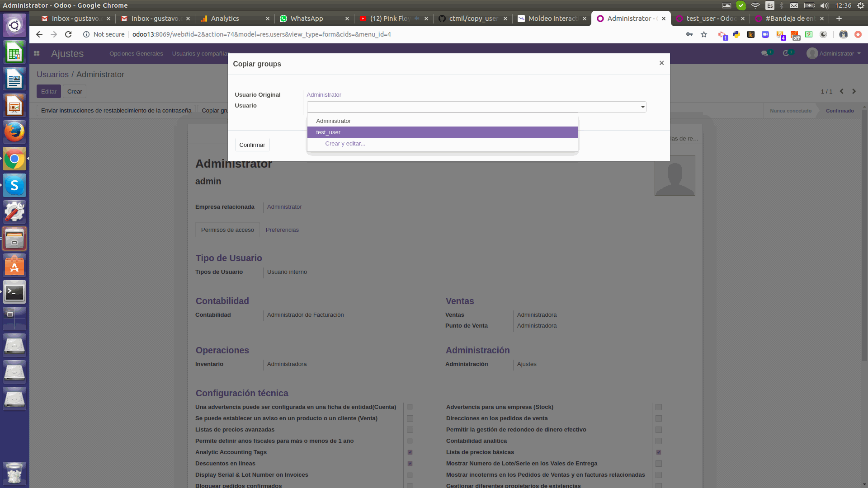Switch to Analytics browser tab

tap(235, 19)
